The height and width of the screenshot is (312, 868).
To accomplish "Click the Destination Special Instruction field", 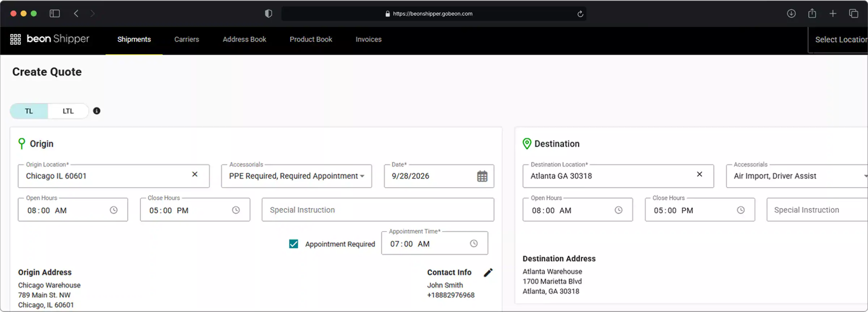I will click(817, 210).
